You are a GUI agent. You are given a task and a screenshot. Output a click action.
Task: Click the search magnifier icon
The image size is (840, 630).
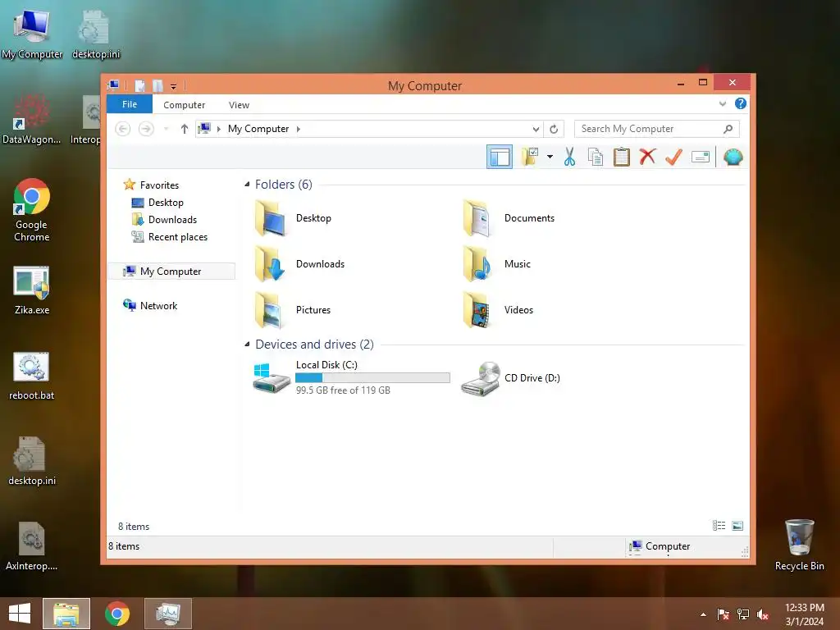point(728,129)
